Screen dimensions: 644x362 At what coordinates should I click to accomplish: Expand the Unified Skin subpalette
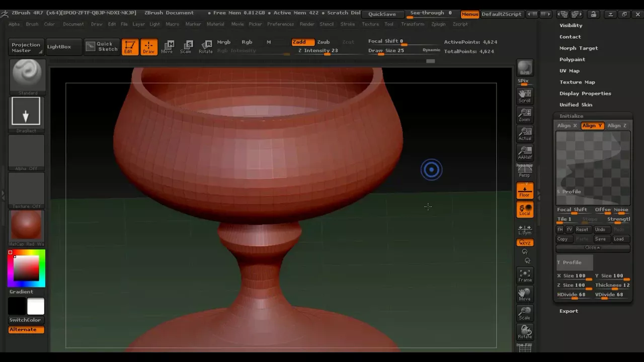coord(576,105)
